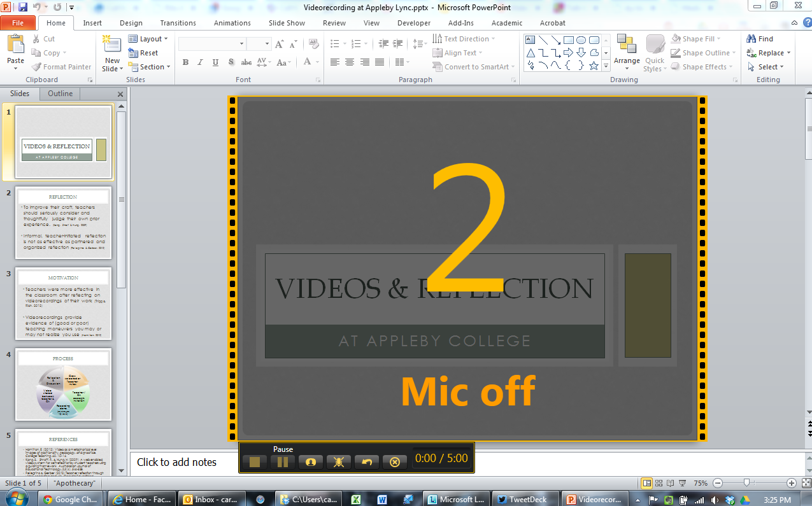Screen dimensions: 812x506
Task: Toggle Strikethrough formatting
Action: (x=246, y=62)
